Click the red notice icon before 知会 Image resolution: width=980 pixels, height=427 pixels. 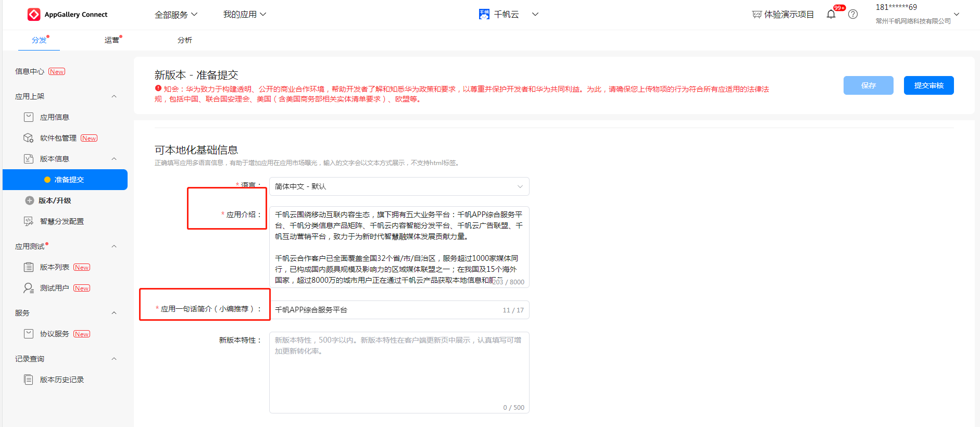click(x=158, y=89)
